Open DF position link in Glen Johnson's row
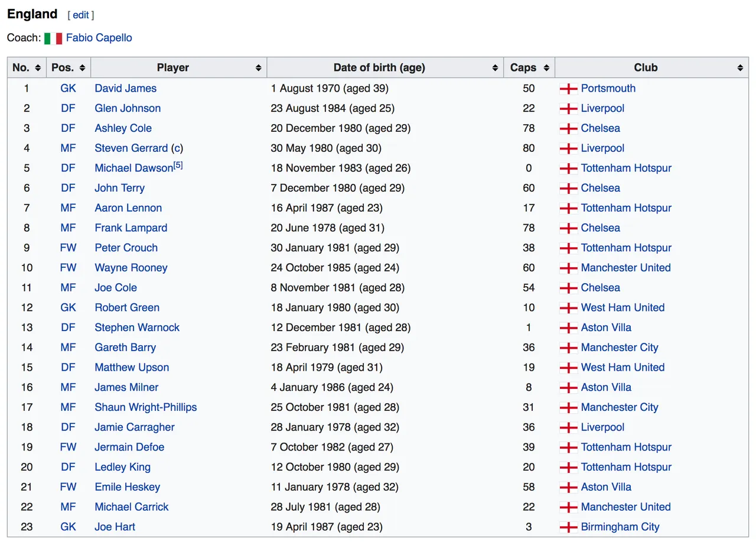The image size is (756, 548). tap(69, 108)
